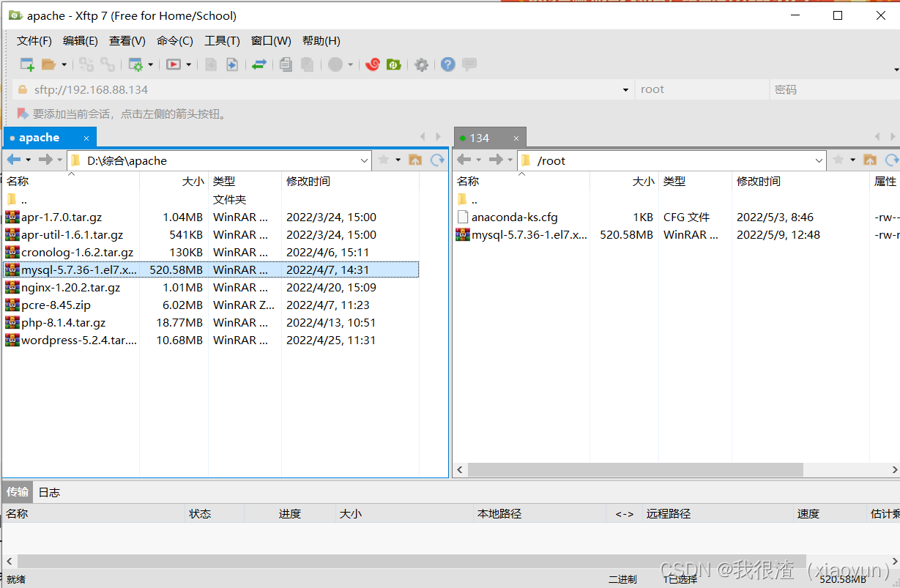The height and width of the screenshot is (588, 900).
Task: Go back in local pane navigation
Action: click(14, 160)
